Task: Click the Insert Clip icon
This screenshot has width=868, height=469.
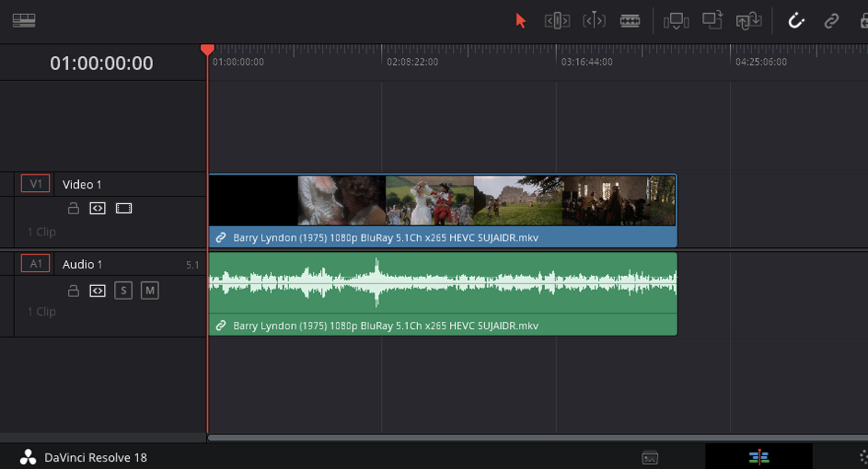Action: point(677,20)
